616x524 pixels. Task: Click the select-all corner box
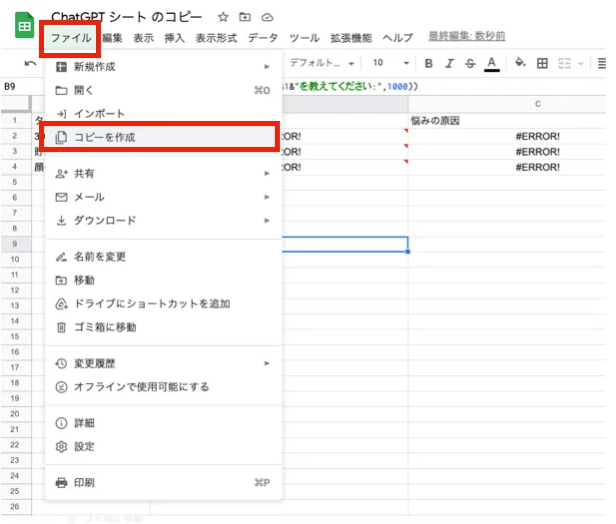[x=16, y=104]
